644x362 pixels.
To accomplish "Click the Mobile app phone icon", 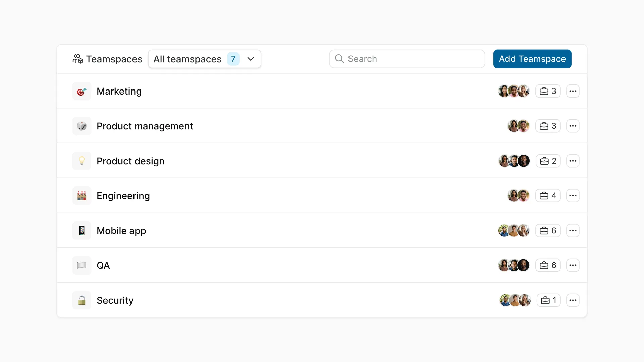I will pos(82,231).
